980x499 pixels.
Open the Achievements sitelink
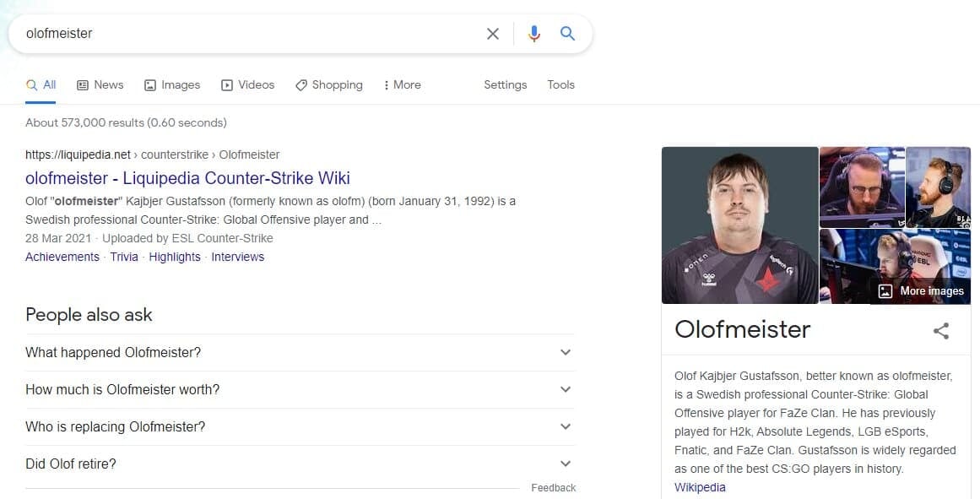62,257
